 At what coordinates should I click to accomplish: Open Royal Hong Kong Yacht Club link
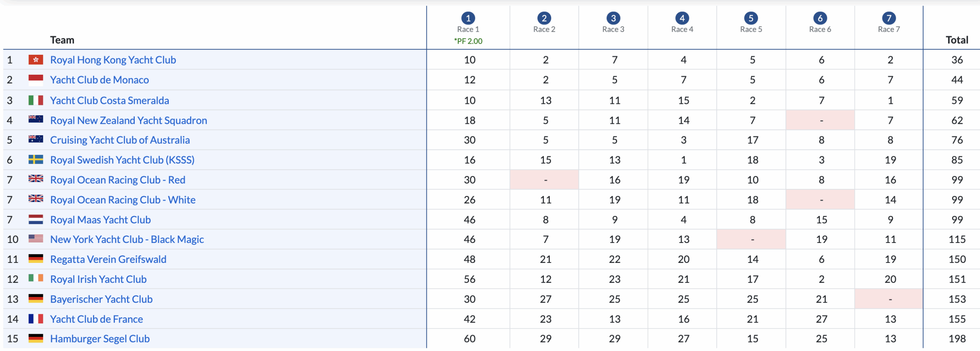[x=113, y=60]
